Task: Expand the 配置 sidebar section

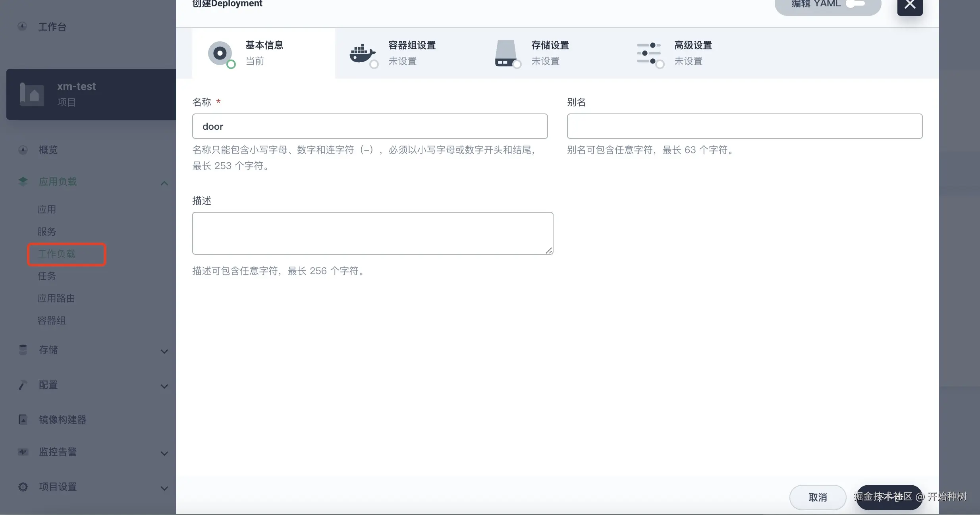Action: (x=164, y=386)
